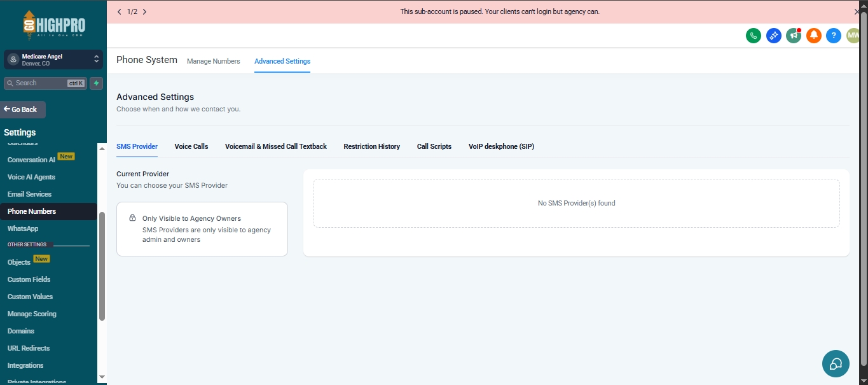Open the orange bell notifications icon
The width and height of the screenshot is (868, 385).
click(814, 36)
